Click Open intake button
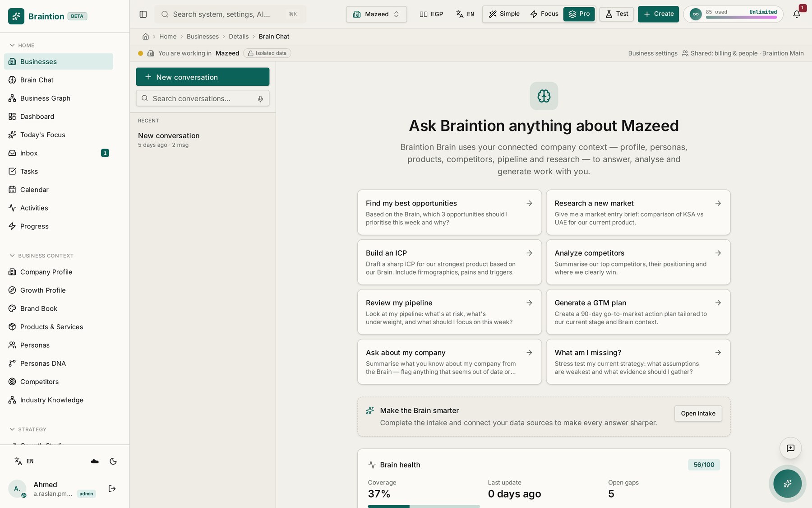This screenshot has height=508, width=812. point(698,413)
